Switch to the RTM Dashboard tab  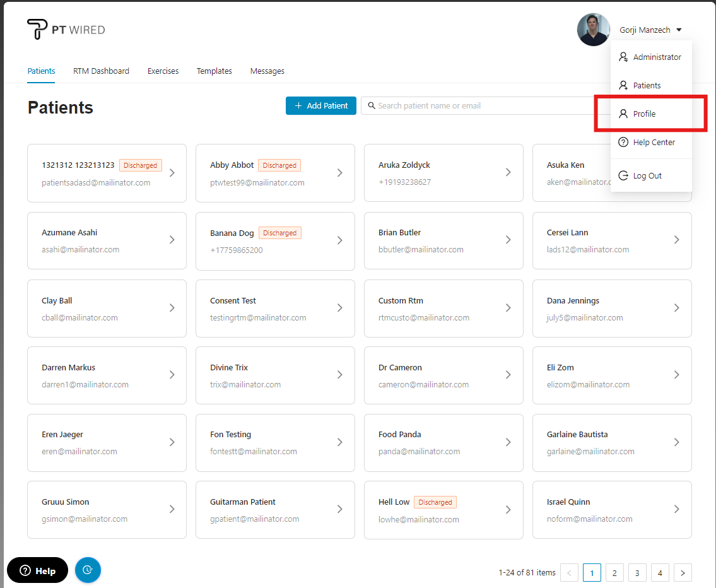point(101,71)
